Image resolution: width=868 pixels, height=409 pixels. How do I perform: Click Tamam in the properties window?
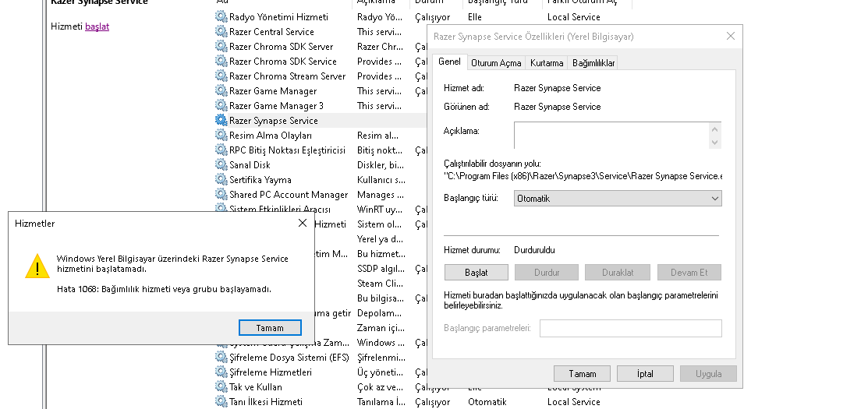583,374
